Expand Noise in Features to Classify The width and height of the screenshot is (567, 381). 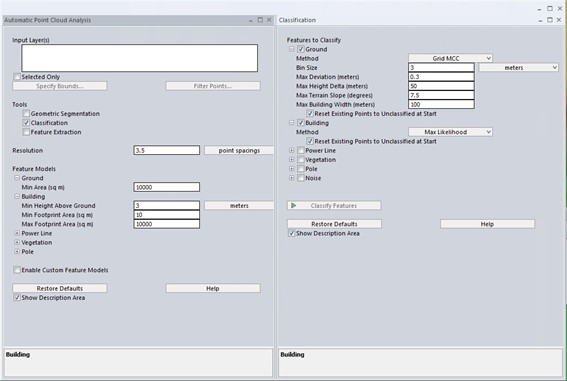(291, 178)
